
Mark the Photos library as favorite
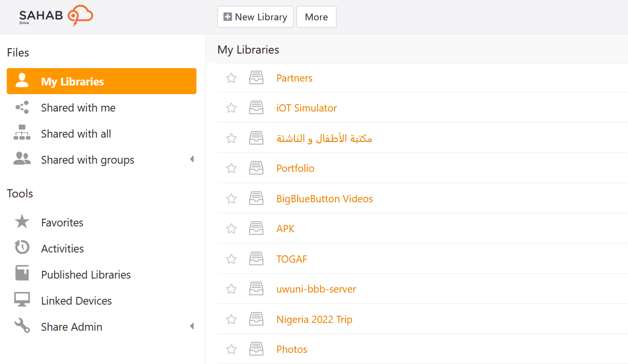232,349
